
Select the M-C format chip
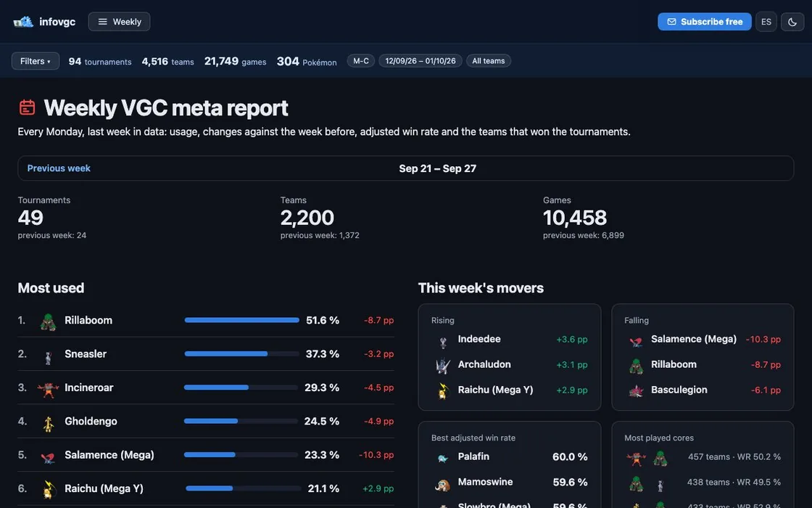pyautogui.click(x=361, y=61)
